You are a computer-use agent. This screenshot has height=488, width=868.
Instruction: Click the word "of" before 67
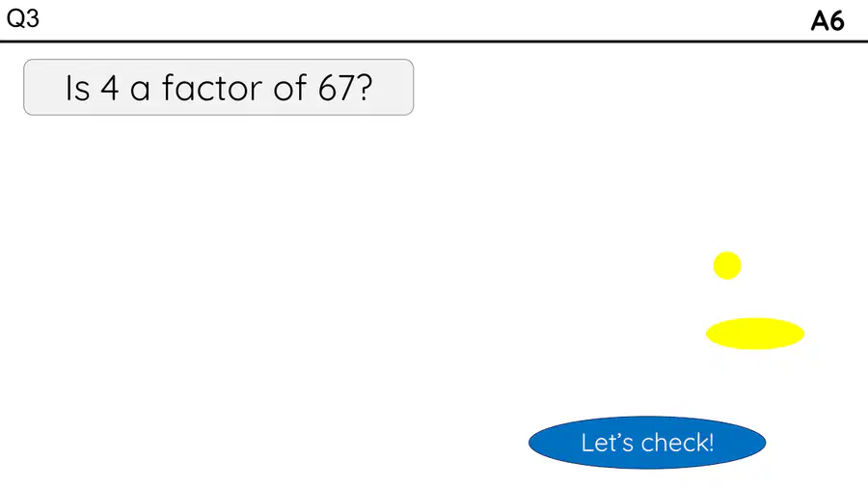(x=289, y=88)
